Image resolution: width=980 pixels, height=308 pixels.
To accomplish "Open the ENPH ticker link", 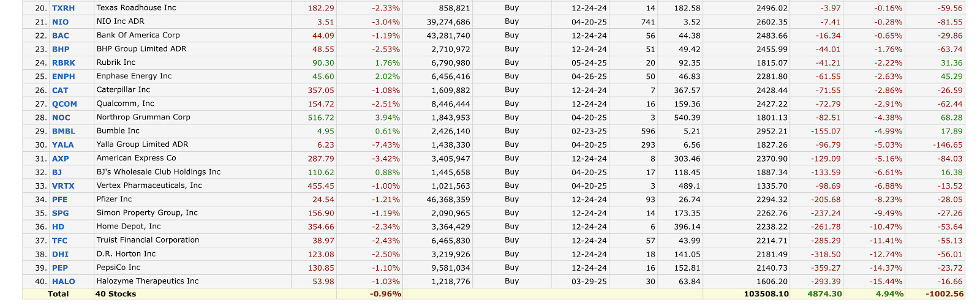I will coord(64,77).
